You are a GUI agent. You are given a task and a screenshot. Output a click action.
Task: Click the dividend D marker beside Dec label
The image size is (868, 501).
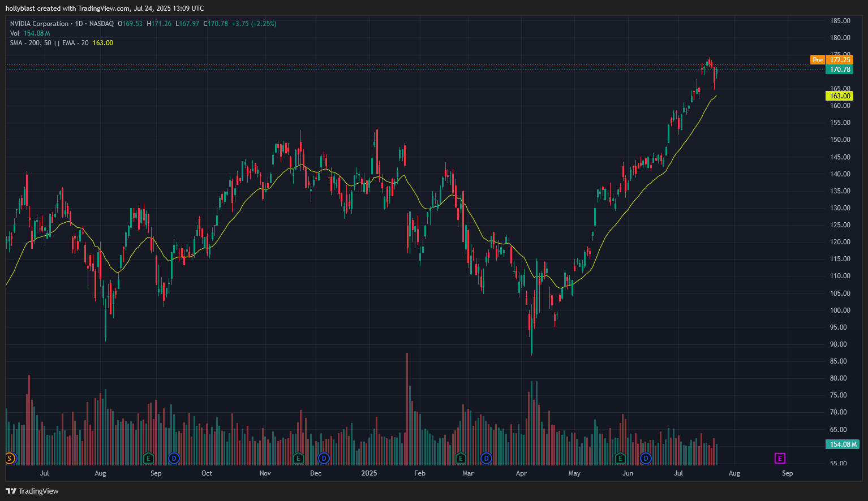pos(324,458)
